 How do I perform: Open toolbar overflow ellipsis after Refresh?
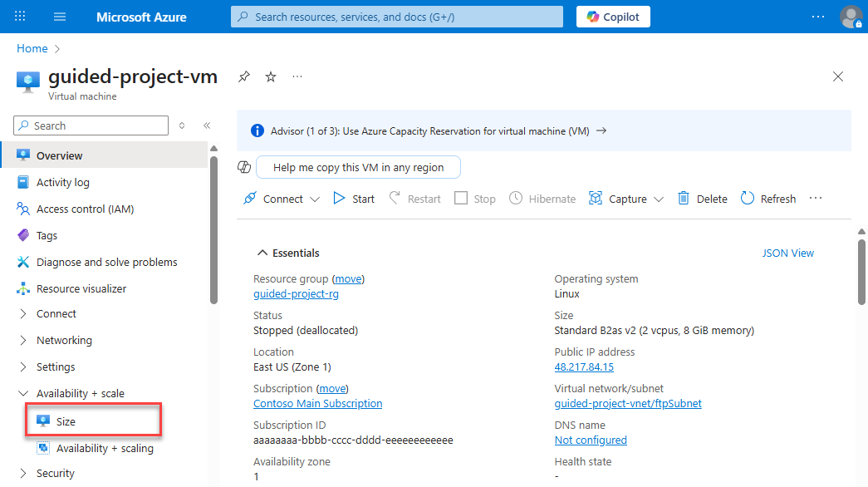(816, 199)
